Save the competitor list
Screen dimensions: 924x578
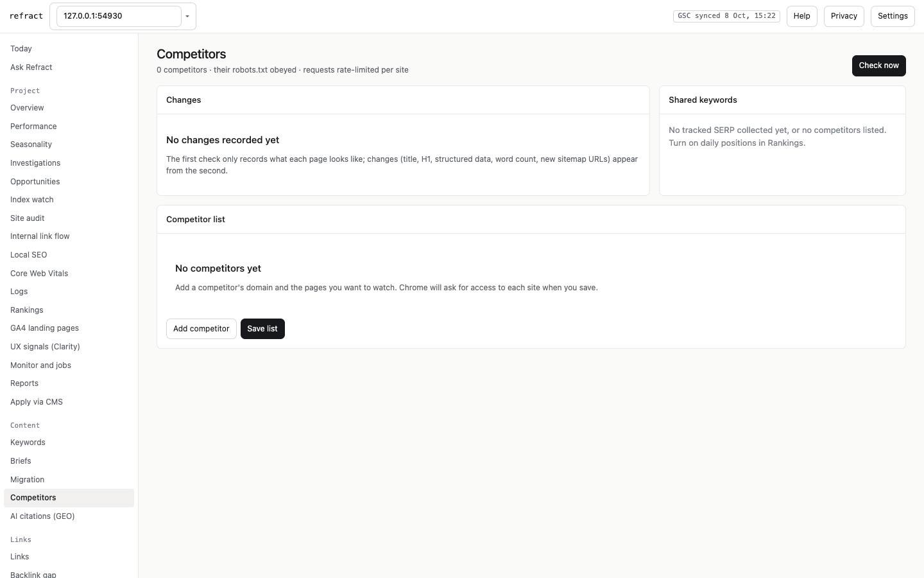click(262, 329)
